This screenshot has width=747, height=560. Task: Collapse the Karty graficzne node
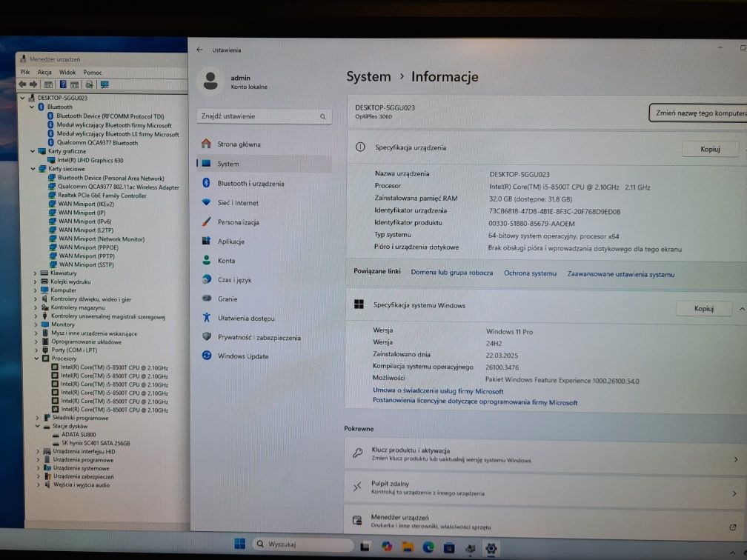33,151
